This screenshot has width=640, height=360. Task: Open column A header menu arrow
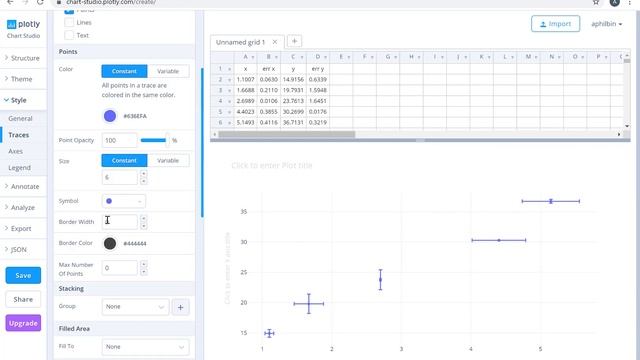253,57
